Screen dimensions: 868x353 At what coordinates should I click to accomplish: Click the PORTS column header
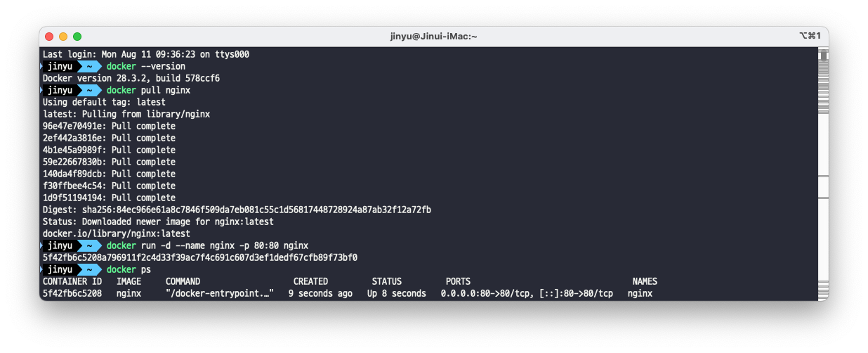[458, 281]
